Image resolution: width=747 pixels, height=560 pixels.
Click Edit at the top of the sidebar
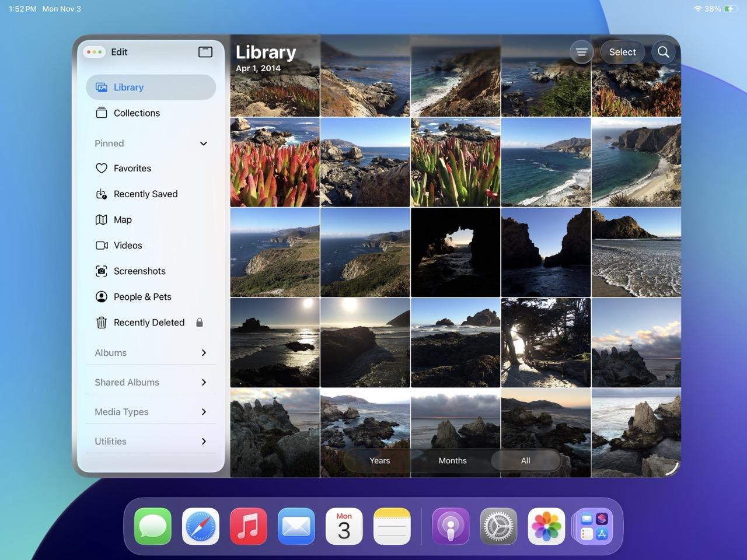pyautogui.click(x=119, y=52)
